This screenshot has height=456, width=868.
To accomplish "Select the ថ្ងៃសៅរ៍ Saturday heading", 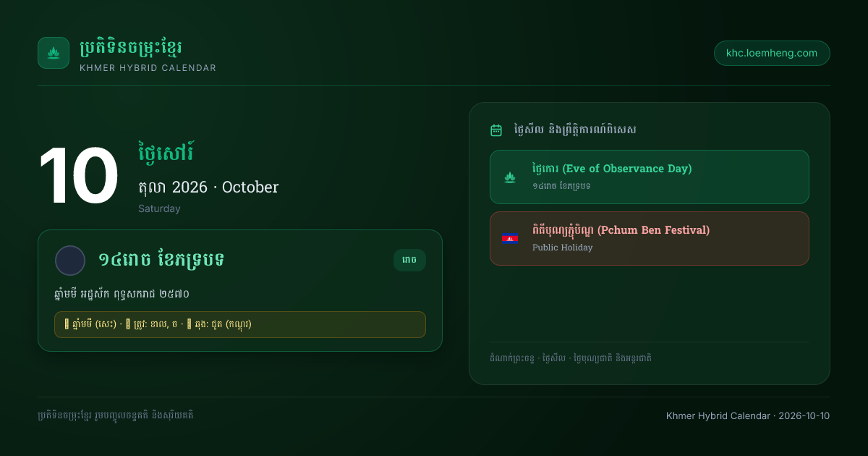I will coord(166,153).
